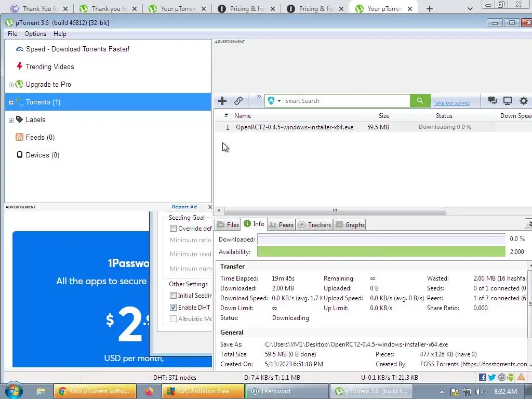
Task: Open Windows Explorer from the taskbar
Action: pos(41,392)
